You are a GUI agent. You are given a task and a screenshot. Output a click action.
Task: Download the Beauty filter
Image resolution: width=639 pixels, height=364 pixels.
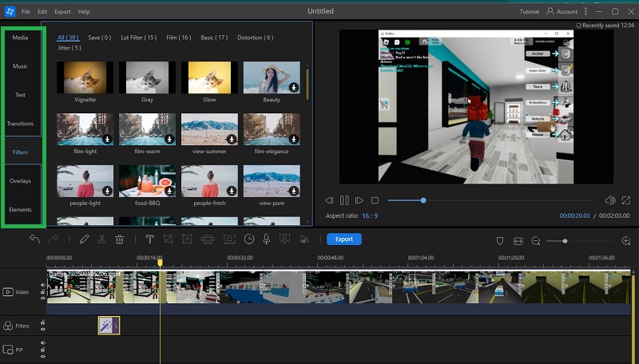click(x=293, y=87)
